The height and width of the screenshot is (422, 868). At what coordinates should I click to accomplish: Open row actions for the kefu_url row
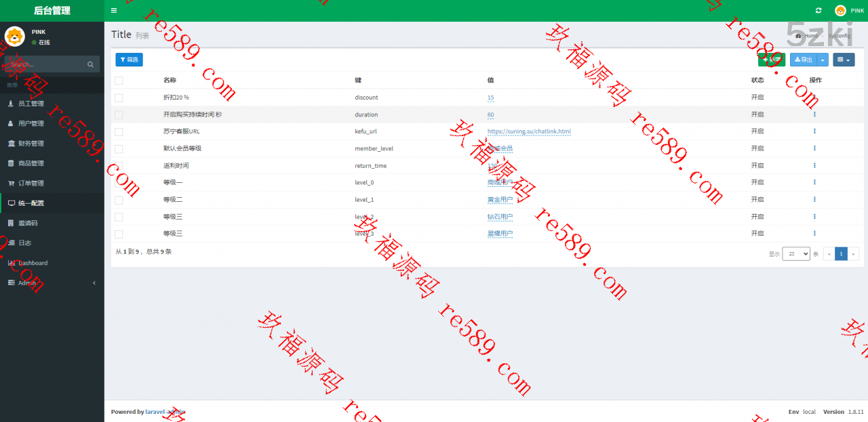point(814,131)
